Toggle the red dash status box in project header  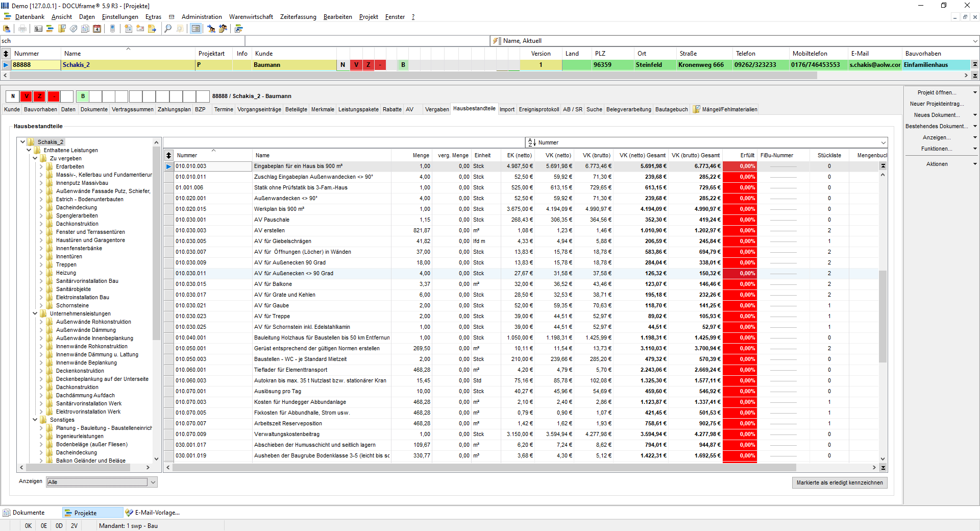tap(54, 96)
